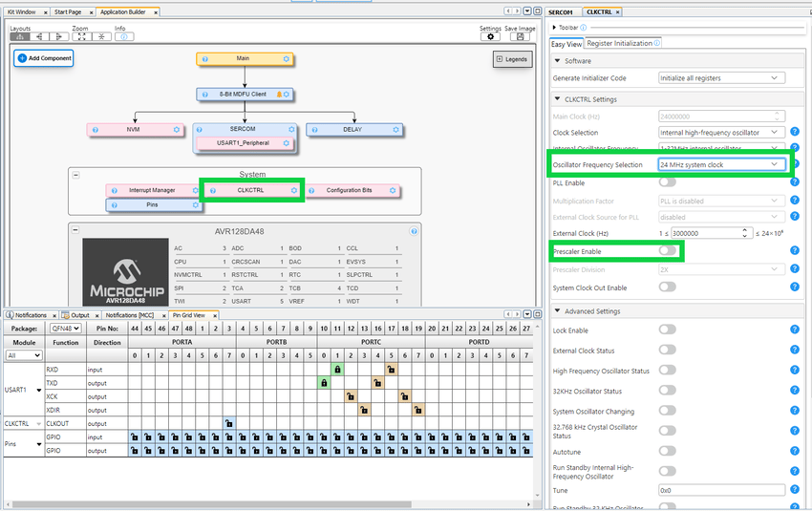Click the Save Image icon

click(520, 36)
